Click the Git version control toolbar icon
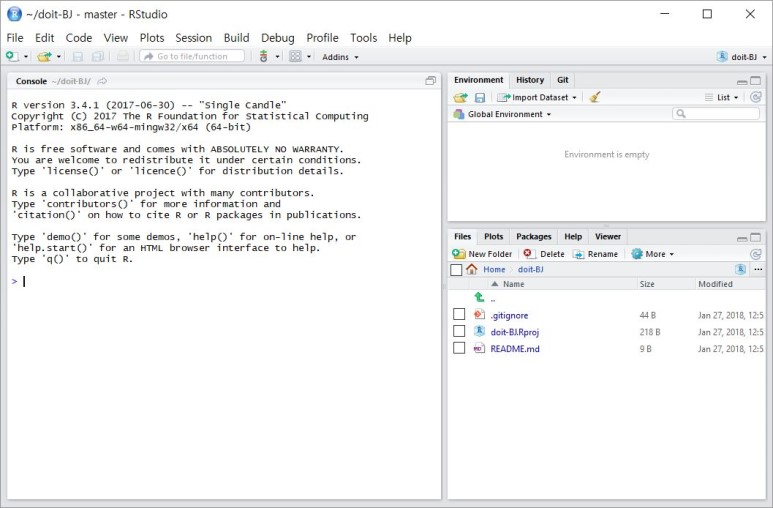The image size is (773, 508). (x=264, y=57)
